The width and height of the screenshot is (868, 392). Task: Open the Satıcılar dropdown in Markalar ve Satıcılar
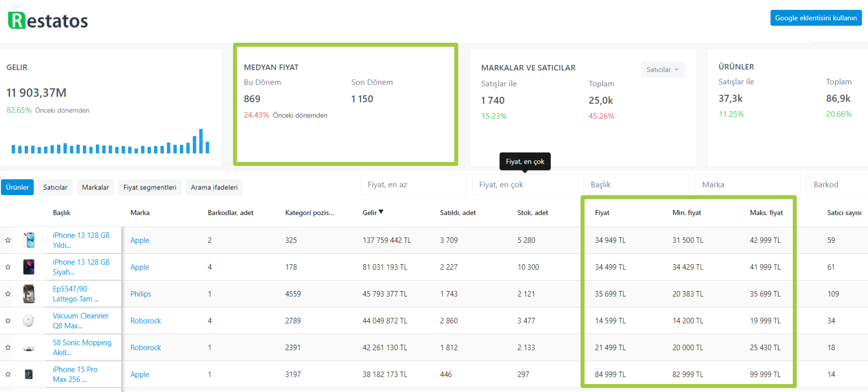[x=663, y=70]
